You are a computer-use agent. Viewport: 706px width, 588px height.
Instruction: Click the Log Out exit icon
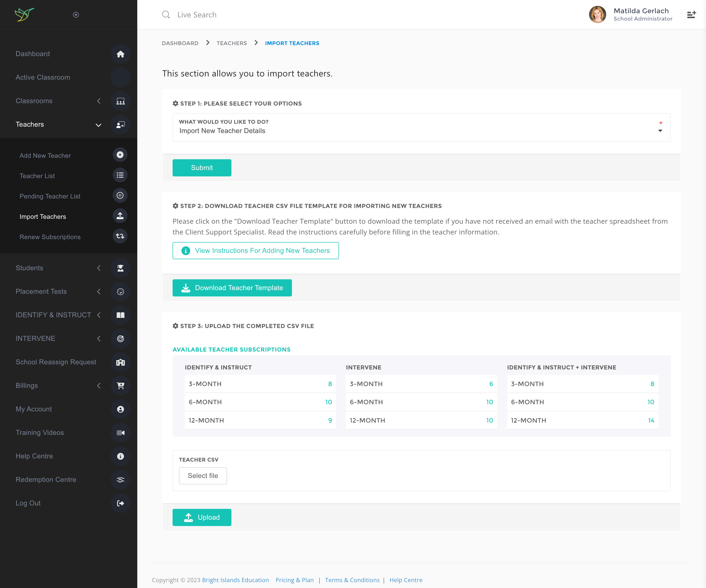point(120,503)
